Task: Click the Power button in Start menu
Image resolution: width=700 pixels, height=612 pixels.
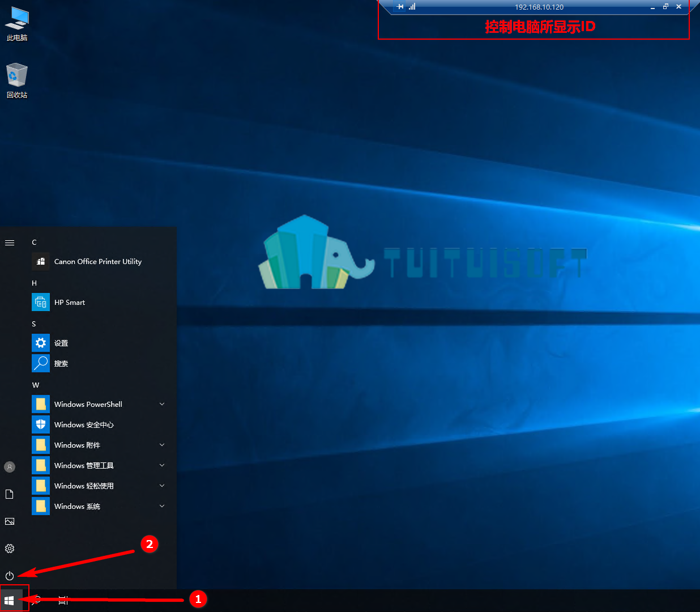Action: [10, 576]
